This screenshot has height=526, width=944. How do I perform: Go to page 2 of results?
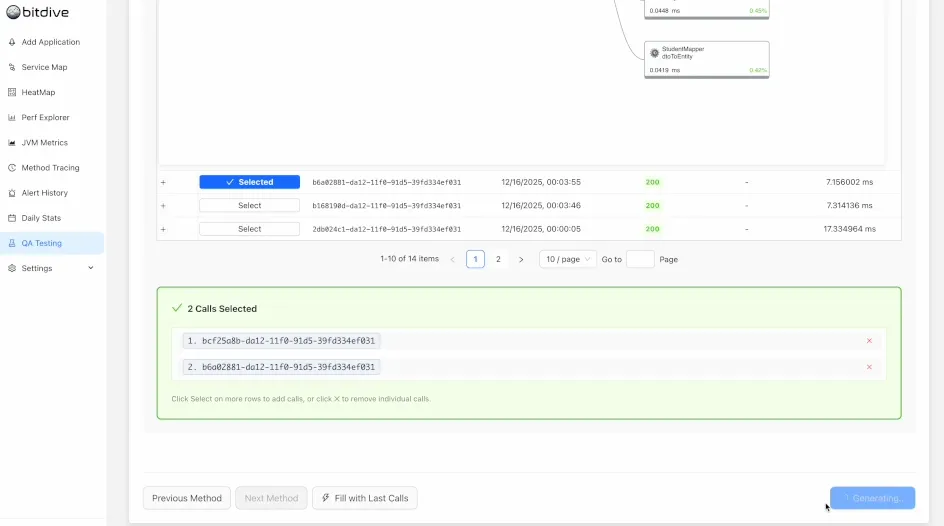pos(498,259)
